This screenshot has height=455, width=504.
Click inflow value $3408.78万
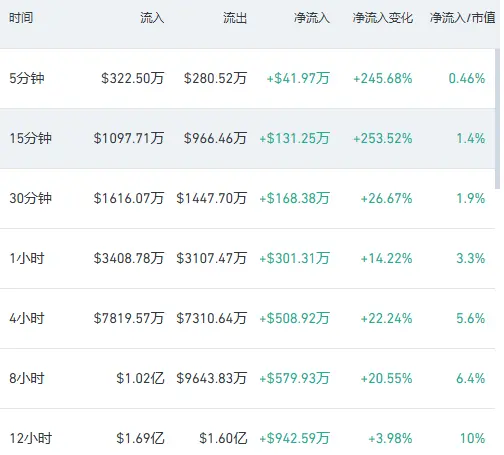coord(129,258)
